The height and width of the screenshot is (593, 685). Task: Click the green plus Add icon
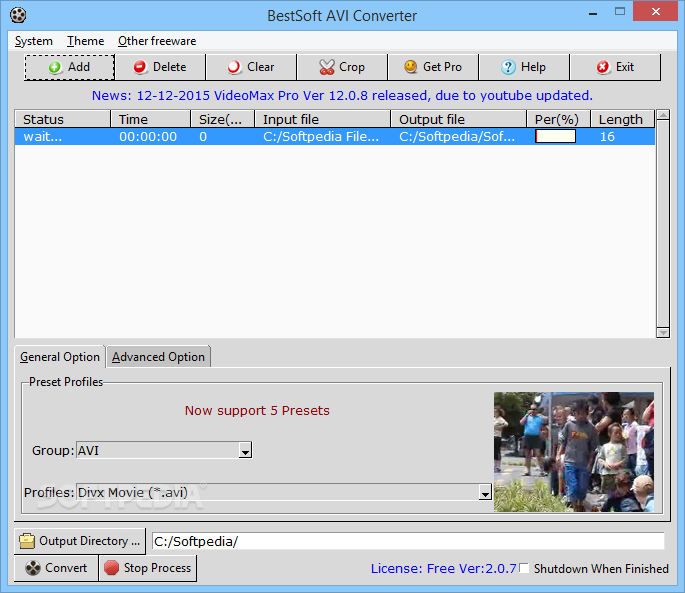(55, 67)
